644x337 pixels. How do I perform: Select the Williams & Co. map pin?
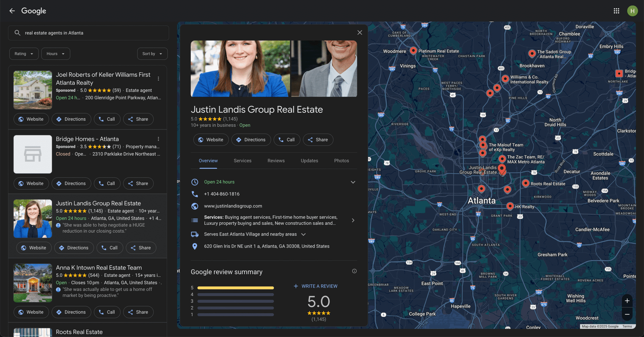(505, 79)
